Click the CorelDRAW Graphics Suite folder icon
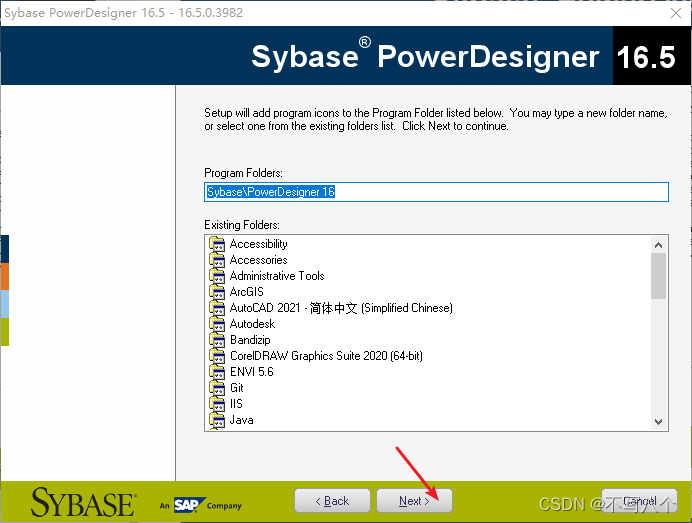Screen dimensions: 692x523 (217, 356)
